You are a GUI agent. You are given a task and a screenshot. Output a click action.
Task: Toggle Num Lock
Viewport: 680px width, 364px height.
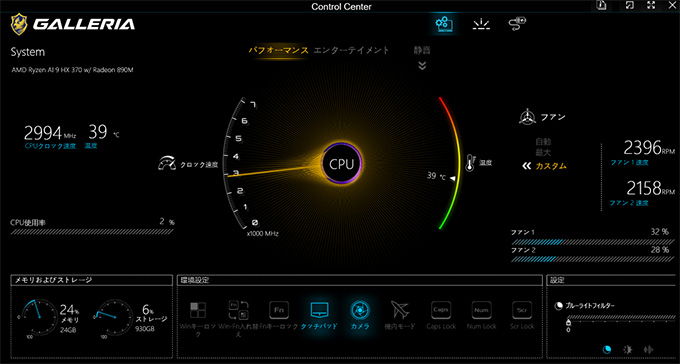tap(481, 316)
